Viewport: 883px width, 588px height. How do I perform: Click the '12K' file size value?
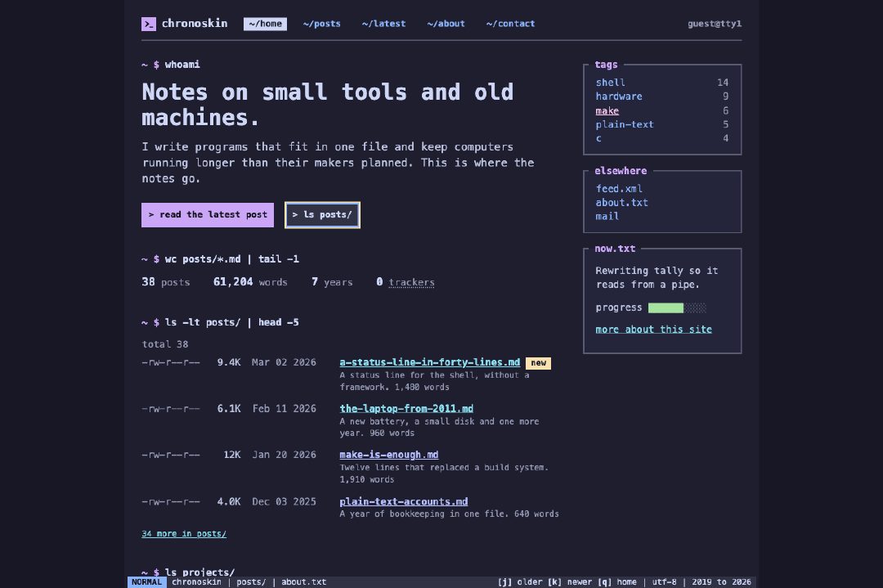pos(232,455)
